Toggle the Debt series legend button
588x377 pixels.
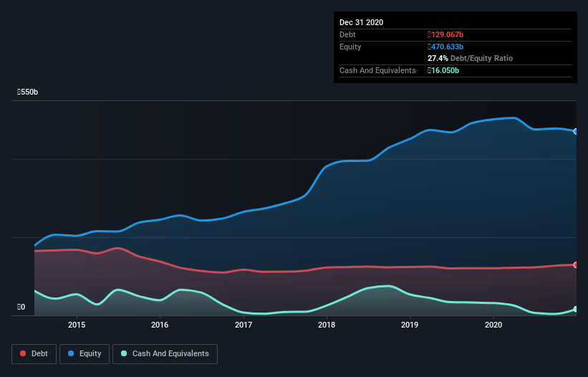pyautogui.click(x=34, y=354)
